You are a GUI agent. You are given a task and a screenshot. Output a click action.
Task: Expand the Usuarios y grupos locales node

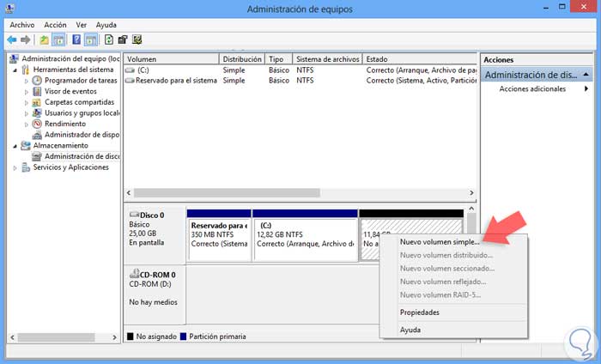point(27,114)
